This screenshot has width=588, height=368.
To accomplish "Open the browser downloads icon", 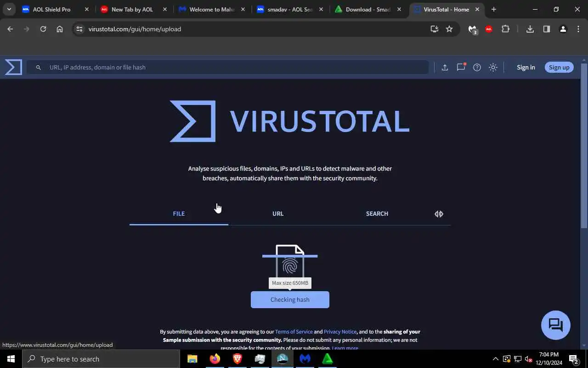I will (530, 29).
